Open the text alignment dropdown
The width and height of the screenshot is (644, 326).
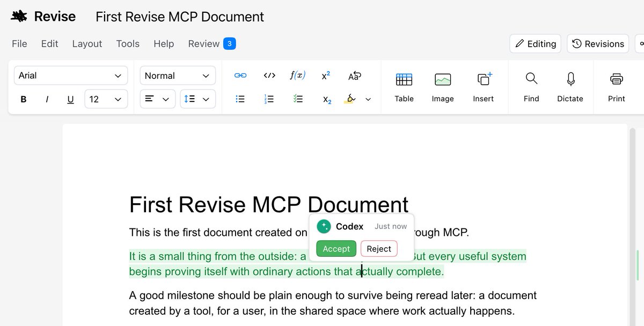click(x=158, y=99)
